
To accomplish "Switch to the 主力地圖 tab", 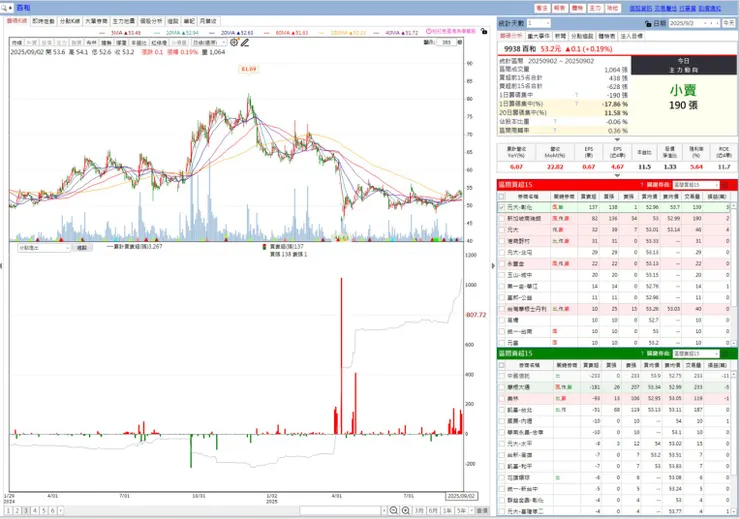I will click(x=124, y=21).
